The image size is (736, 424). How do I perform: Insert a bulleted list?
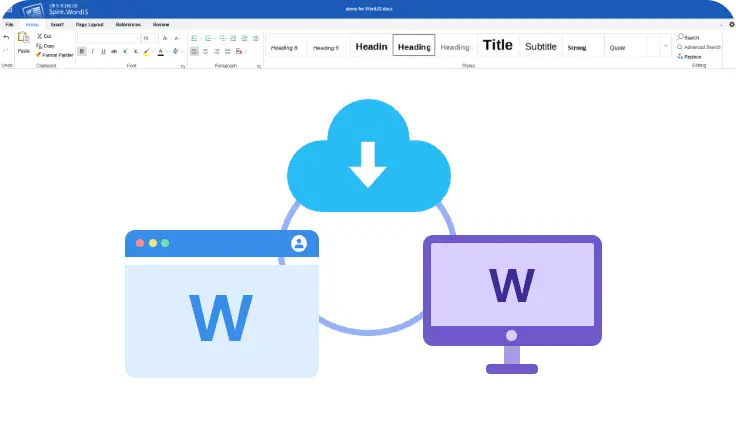(x=194, y=38)
